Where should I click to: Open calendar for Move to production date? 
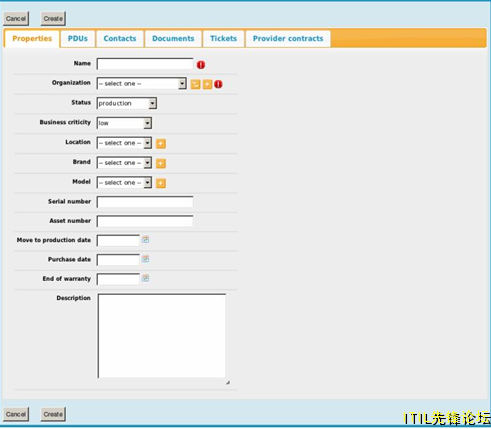pyautogui.click(x=145, y=239)
